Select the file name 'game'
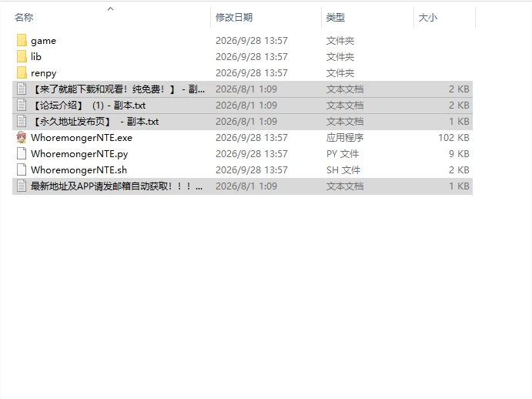 click(x=43, y=41)
